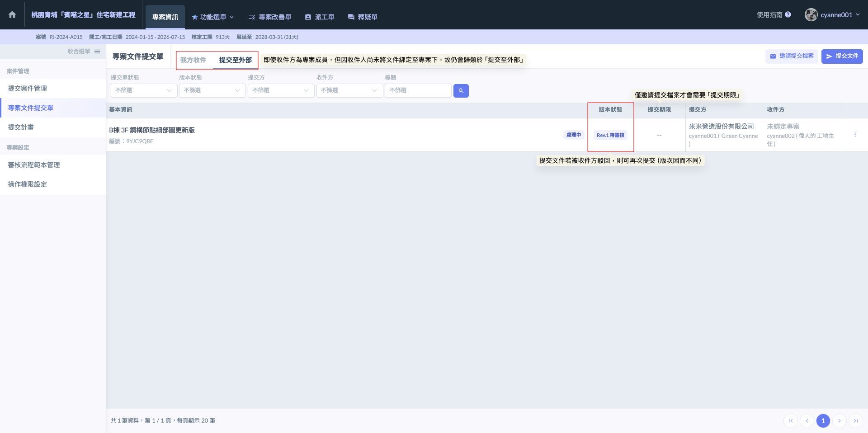Expand the cyanne001 account menu arrow

(x=858, y=14)
